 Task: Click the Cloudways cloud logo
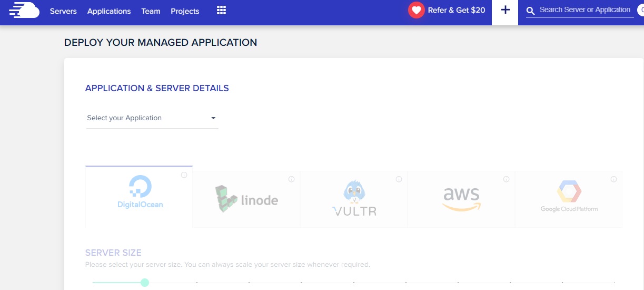pyautogui.click(x=24, y=10)
